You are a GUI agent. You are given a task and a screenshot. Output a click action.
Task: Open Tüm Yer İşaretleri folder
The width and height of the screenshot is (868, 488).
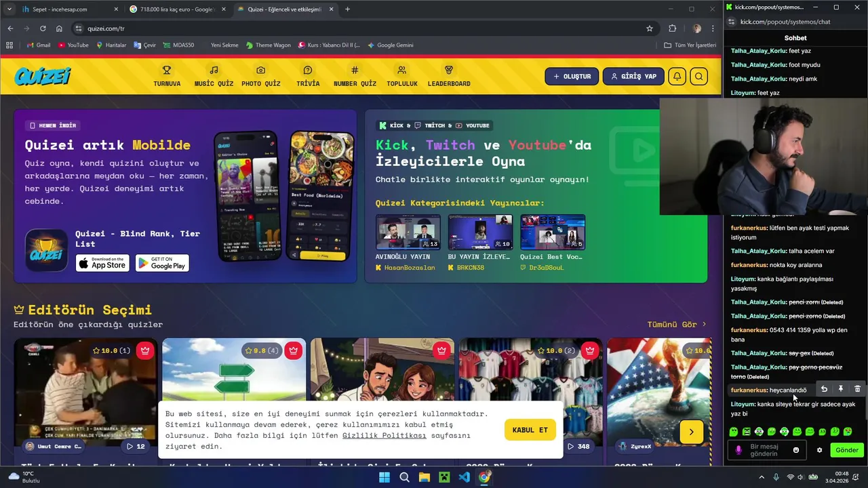click(x=690, y=45)
